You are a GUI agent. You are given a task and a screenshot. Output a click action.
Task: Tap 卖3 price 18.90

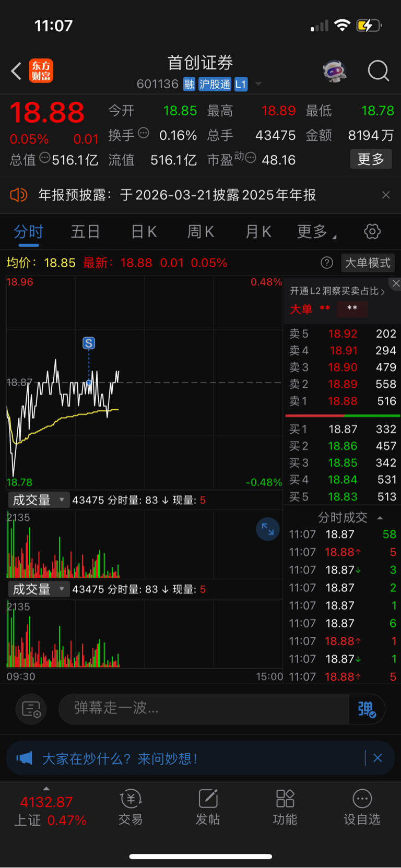(343, 367)
